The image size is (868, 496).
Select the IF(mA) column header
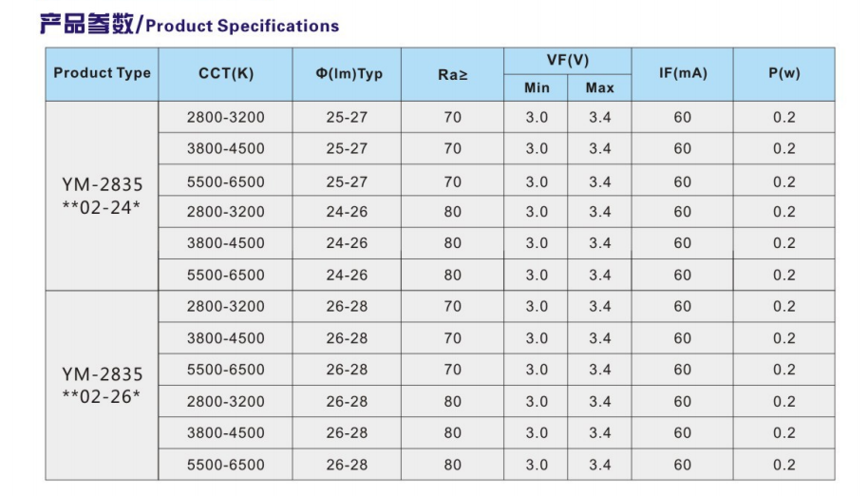[x=683, y=73]
